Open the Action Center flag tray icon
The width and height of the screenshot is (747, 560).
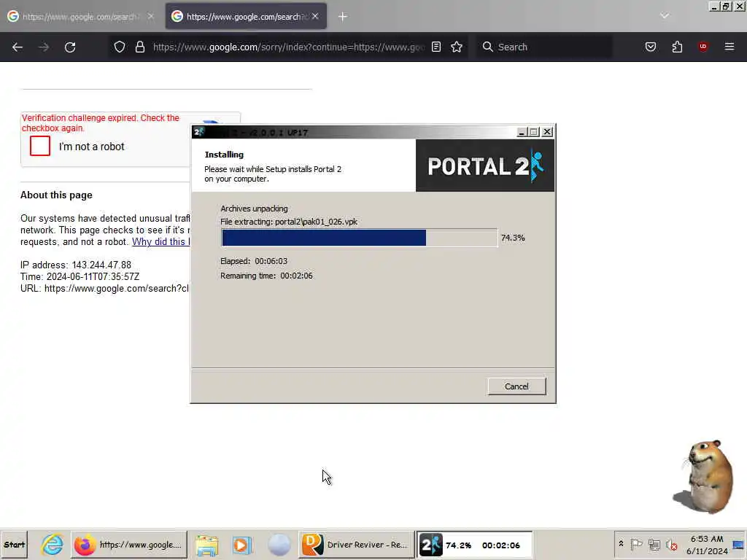tap(636, 544)
